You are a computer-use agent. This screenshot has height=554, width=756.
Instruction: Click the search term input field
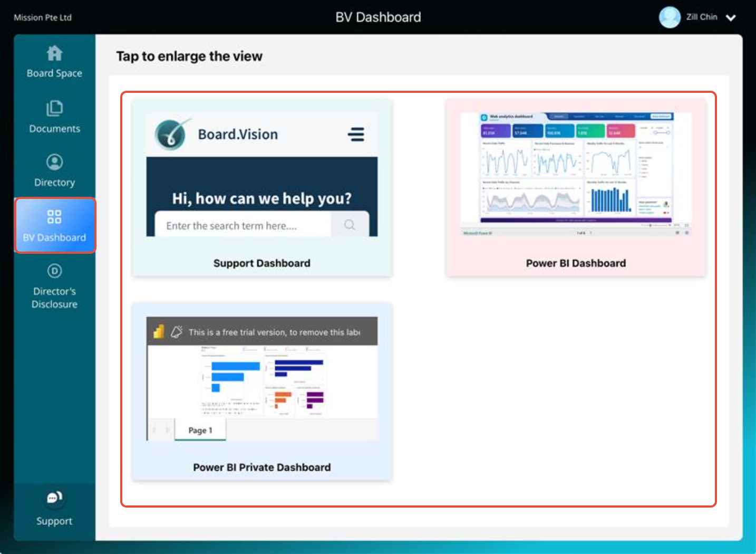pyautogui.click(x=243, y=225)
